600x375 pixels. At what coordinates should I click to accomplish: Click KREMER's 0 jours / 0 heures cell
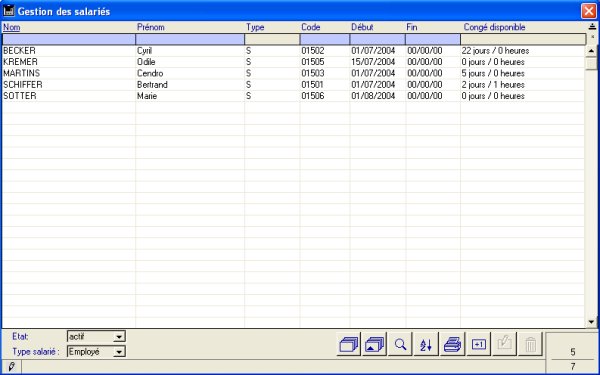493,62
